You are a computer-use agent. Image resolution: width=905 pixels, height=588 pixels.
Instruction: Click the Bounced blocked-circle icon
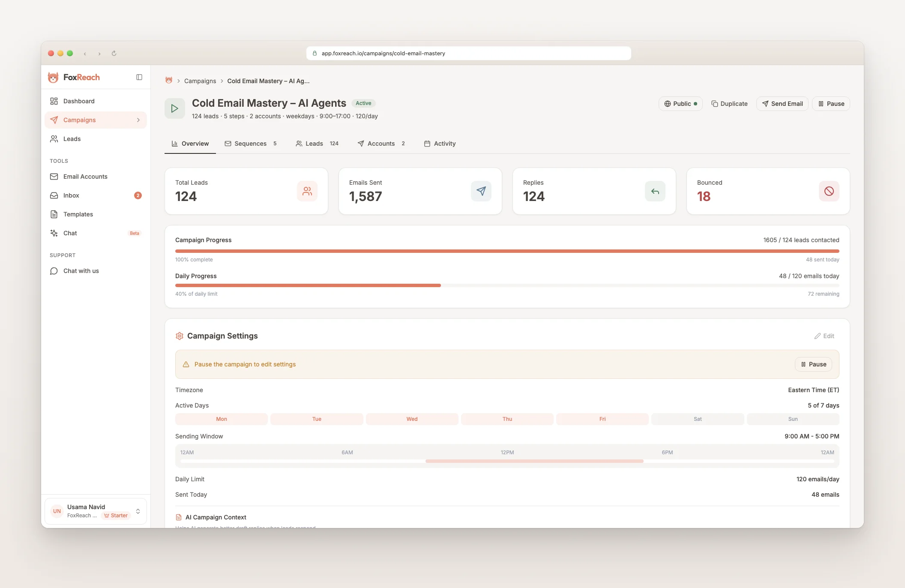click(829, 191)
